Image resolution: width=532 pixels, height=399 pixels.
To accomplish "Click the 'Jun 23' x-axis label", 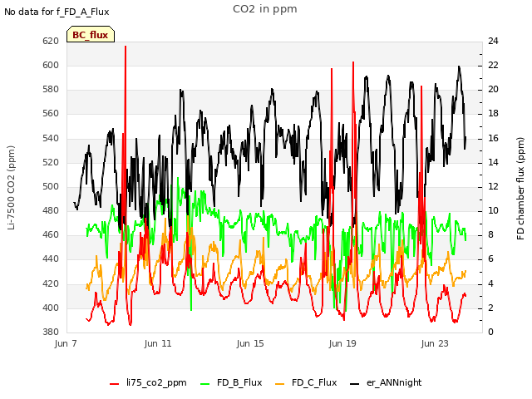I will [435, 343].
